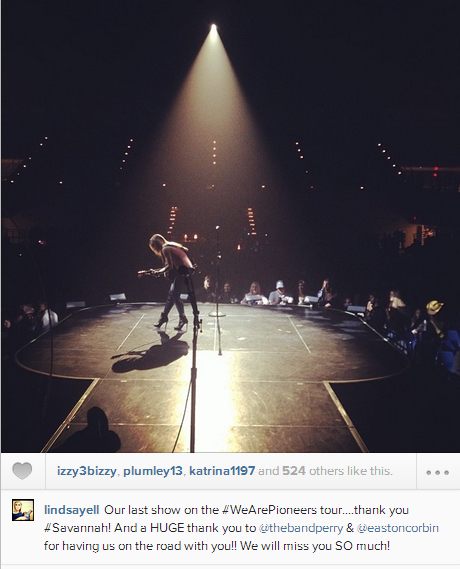Click the spotlight source at the photo's top
This screenshot has width=460, height=569.
coord(213,27)
